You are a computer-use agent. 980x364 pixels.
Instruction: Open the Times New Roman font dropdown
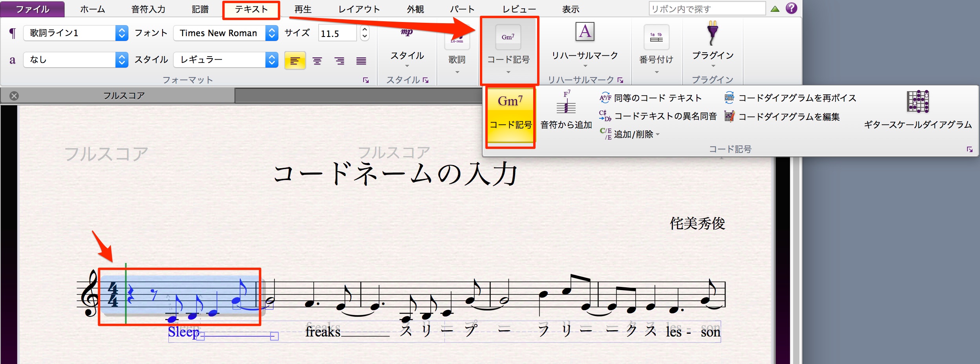[226, 33]
